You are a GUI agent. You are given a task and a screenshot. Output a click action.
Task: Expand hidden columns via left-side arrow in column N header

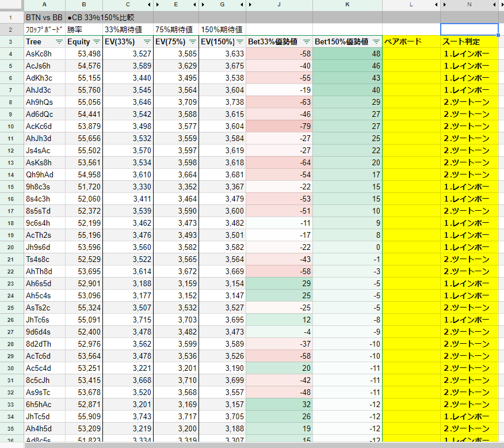(445, 5)
